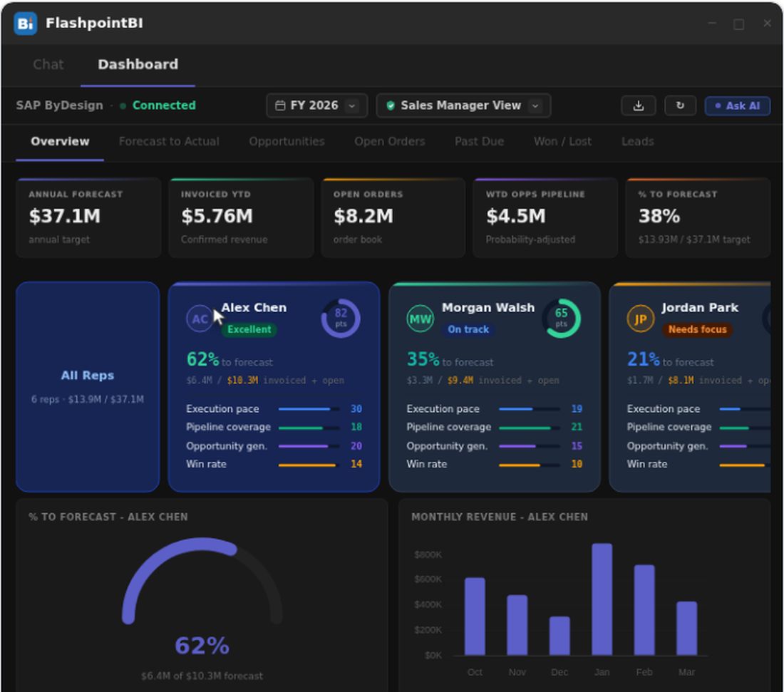Click the Dec bar in monthly revenue chart
Viewport: 784px width, 692px height.
click(x=559, y=636)
